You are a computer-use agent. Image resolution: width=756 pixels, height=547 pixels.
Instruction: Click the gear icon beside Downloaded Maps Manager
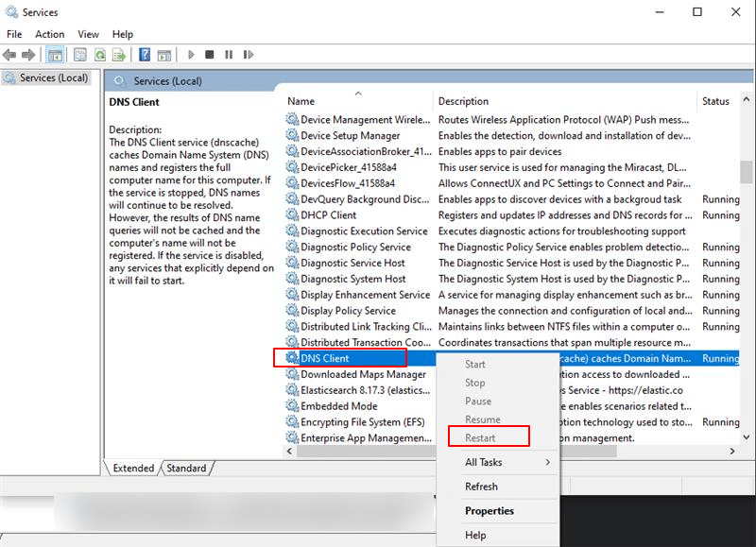[292, 373]
